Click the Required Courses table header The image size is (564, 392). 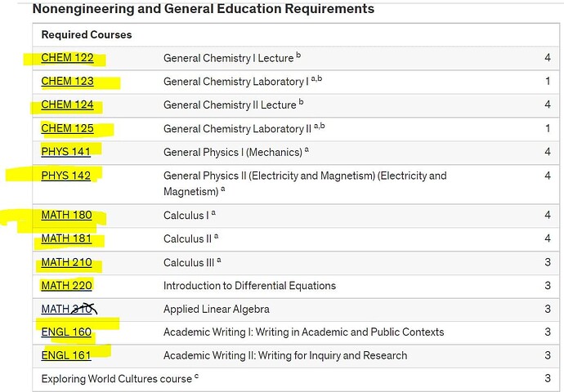(x=87, y=35)
